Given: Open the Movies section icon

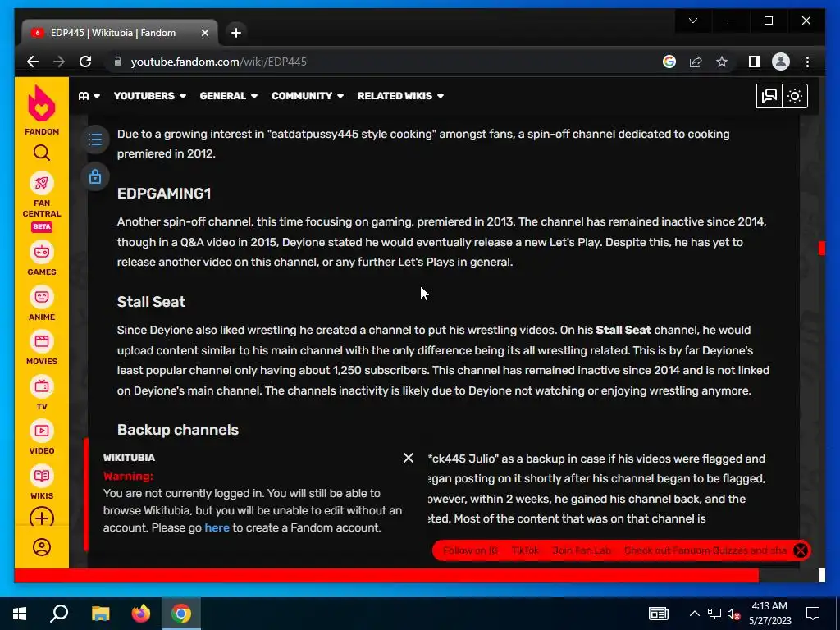Looking at the screenshot, I should tap(41, 341).
